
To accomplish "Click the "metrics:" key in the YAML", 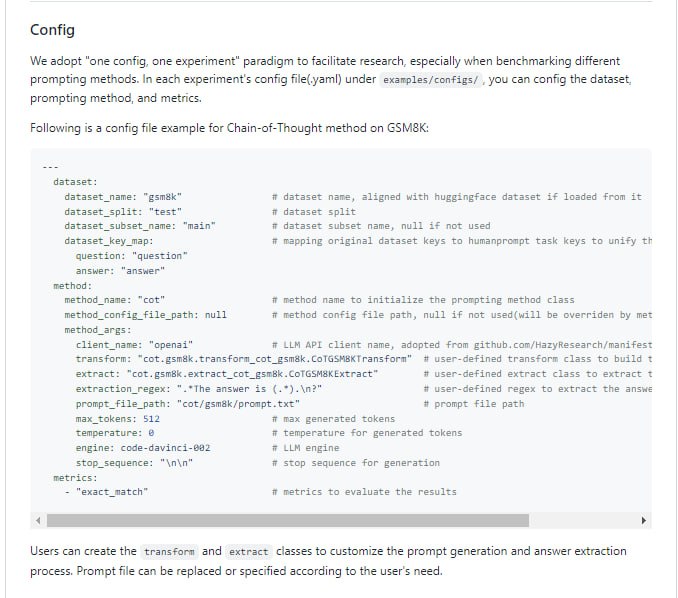I will click(x=75, y=477).
